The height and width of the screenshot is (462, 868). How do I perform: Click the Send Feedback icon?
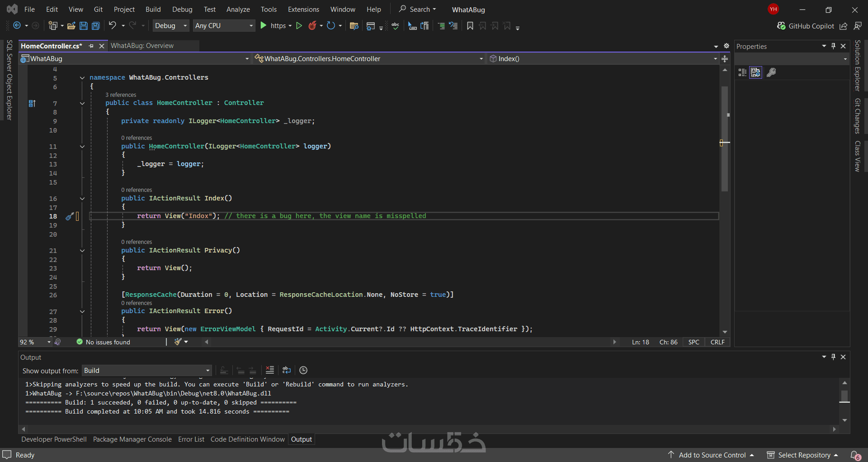tap(858, 26)
